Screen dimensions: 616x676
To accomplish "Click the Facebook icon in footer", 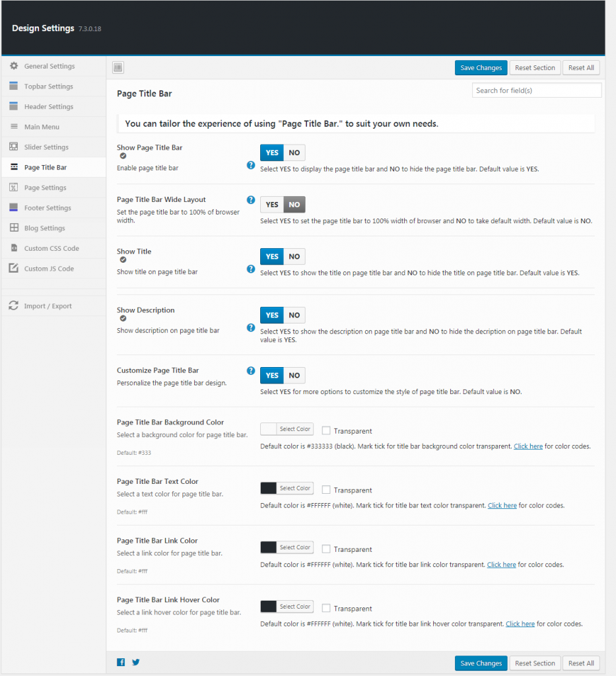I will (x=121, y=662).
